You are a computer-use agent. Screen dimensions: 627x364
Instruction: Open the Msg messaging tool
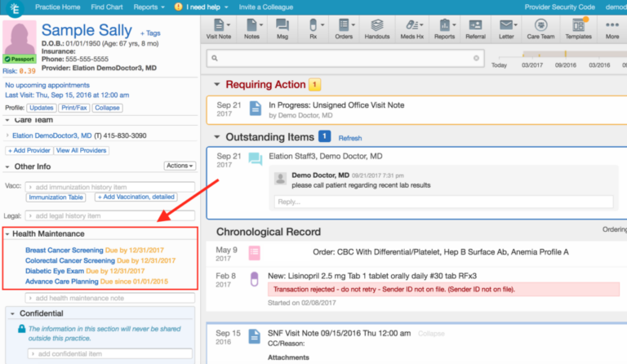pyautogui.click(x=282, y=29)
